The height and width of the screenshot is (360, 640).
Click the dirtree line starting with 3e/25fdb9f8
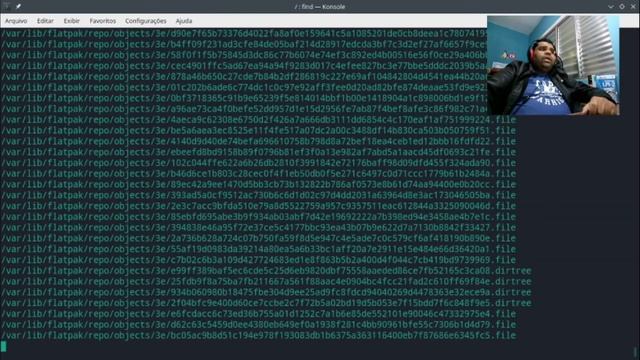[x=266, y=282]
